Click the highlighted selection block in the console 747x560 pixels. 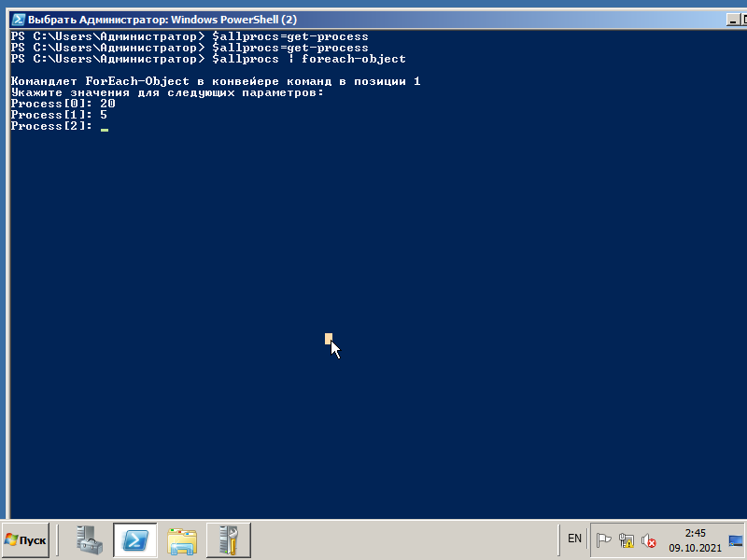click(x=329, y=339)
